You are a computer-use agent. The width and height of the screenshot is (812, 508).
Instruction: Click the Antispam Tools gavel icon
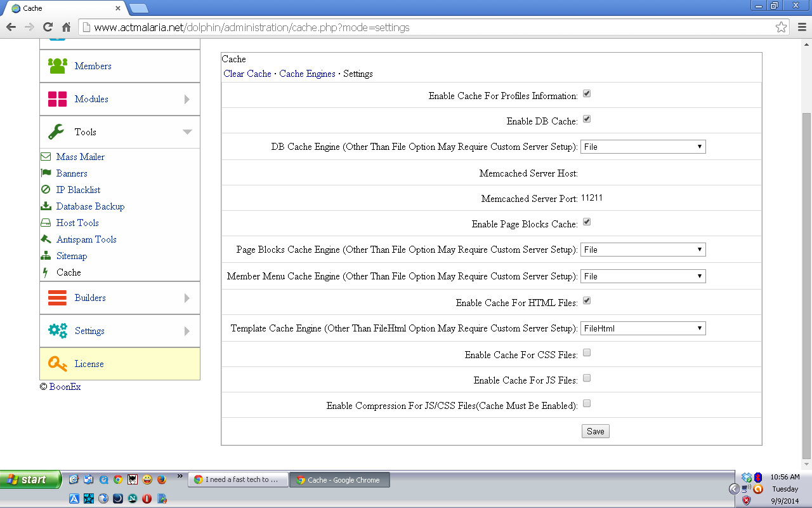coord(46,239)
